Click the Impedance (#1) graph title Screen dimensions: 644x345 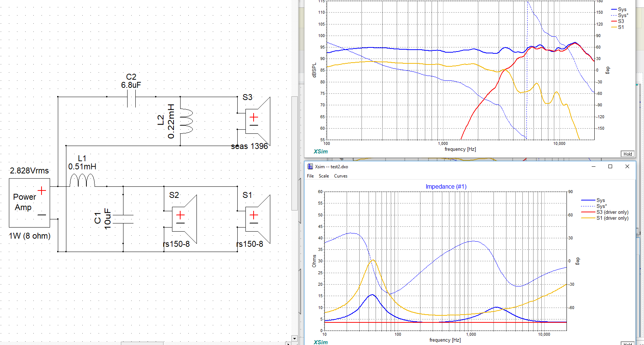click(x=446, y=186)
